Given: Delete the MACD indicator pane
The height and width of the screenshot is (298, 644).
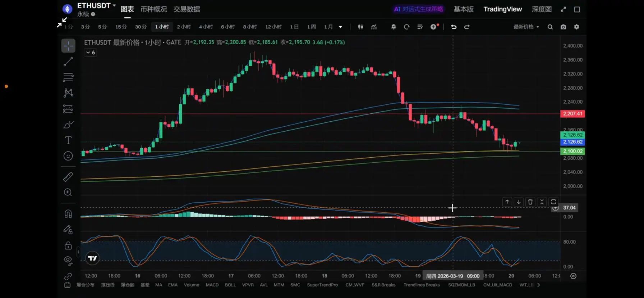Looking at the screenshot, I should (530, 202).
